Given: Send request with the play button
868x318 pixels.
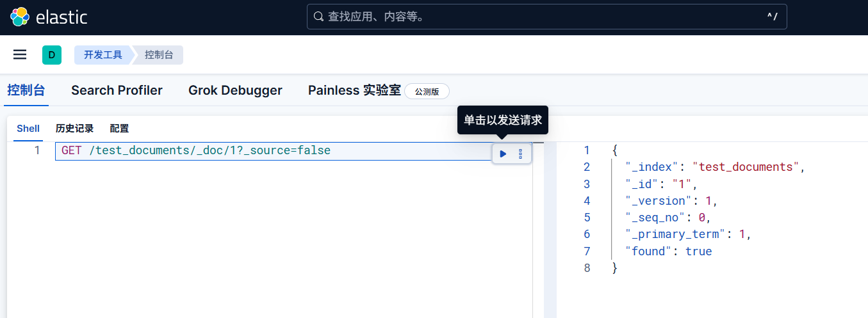Looking at the screenshot, I should pos(503,154).
